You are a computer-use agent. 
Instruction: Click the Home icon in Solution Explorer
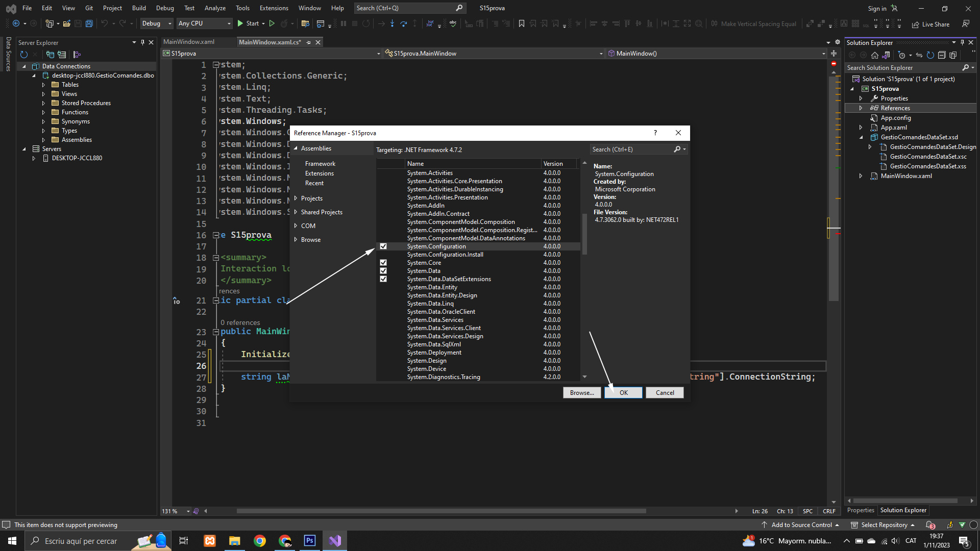pos(875,55)
